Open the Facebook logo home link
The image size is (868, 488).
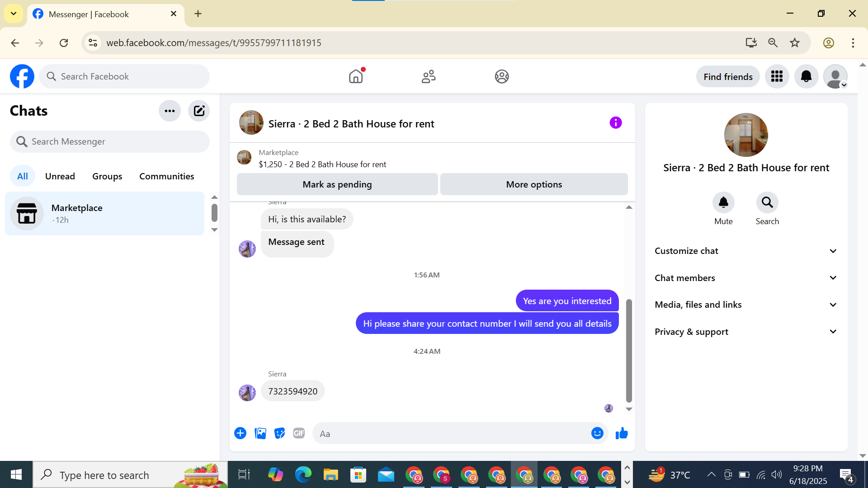pyautogui.click(x=22, y=76)
